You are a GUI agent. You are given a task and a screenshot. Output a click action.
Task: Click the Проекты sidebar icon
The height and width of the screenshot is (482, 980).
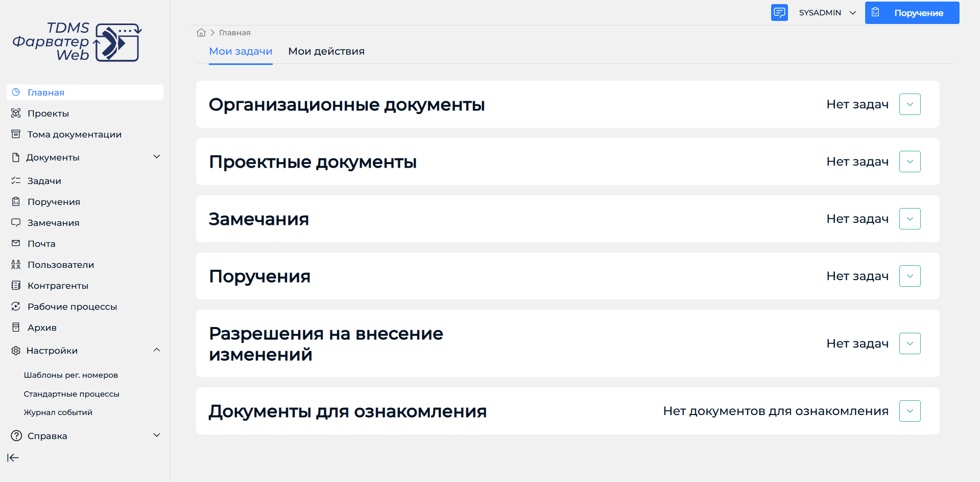coord(16,113)
